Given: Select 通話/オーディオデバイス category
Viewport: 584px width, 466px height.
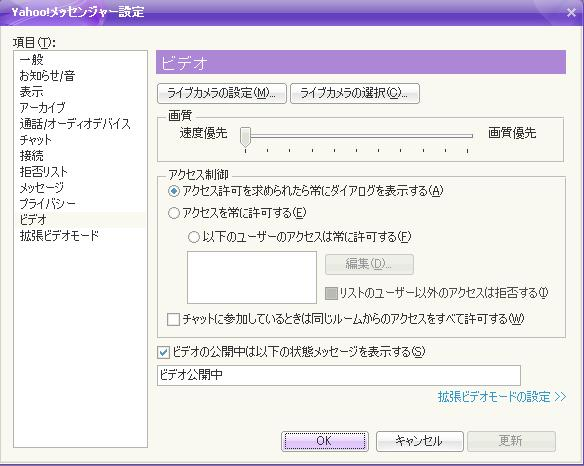Looking at the screenshot, I should tap(75, 124).
